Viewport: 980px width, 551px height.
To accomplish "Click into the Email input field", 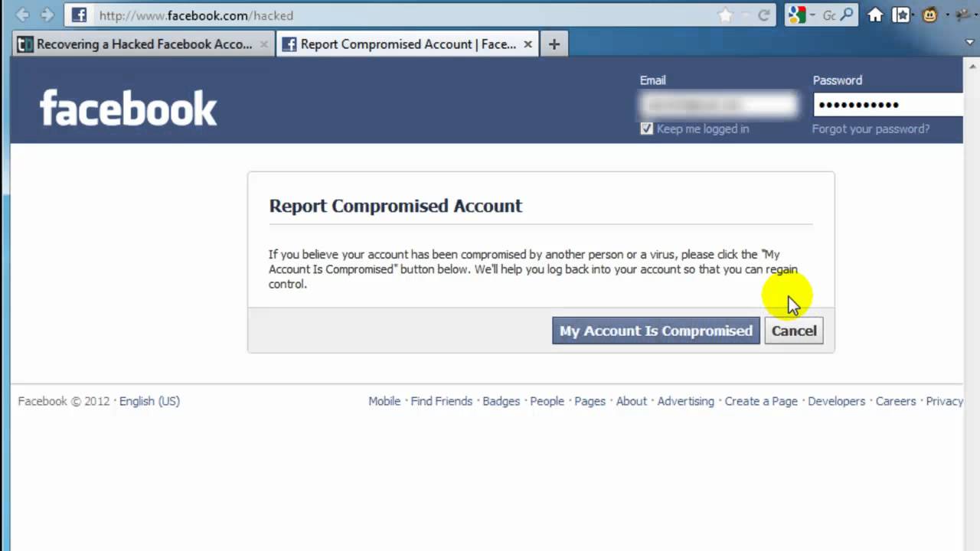I will click(719, 104).
